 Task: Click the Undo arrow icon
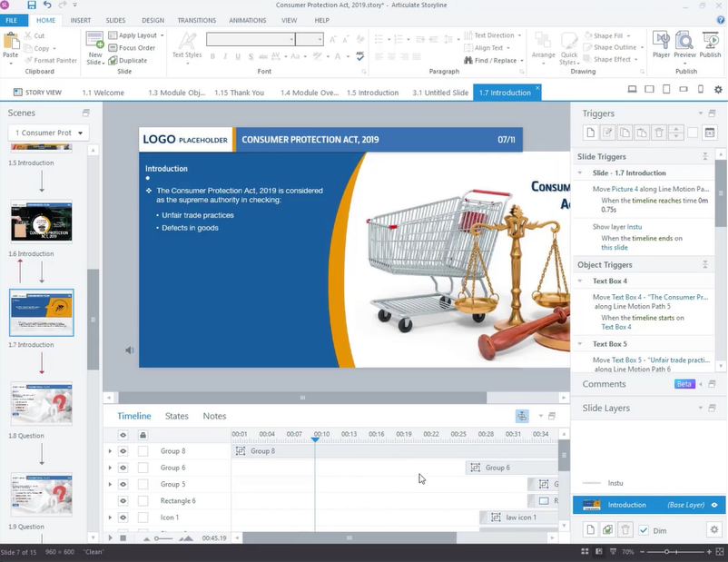(x=47, y=5)
